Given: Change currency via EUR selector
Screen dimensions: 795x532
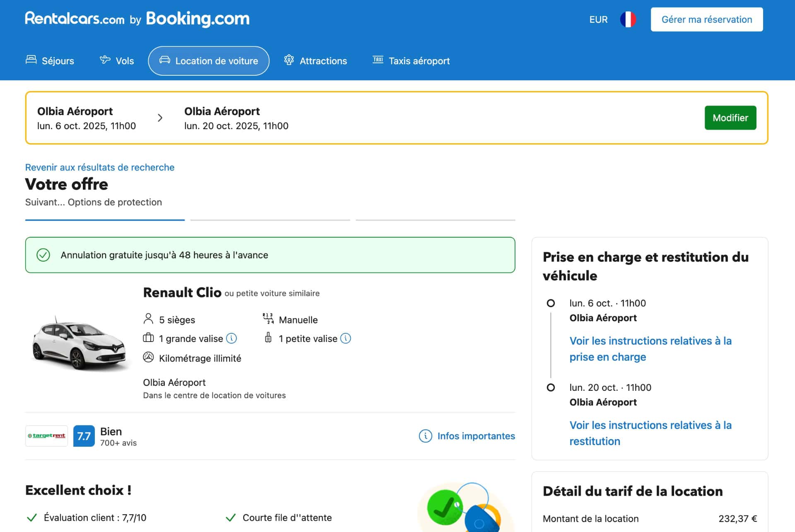Looking at the screenshot, I should tap(598, 19).
